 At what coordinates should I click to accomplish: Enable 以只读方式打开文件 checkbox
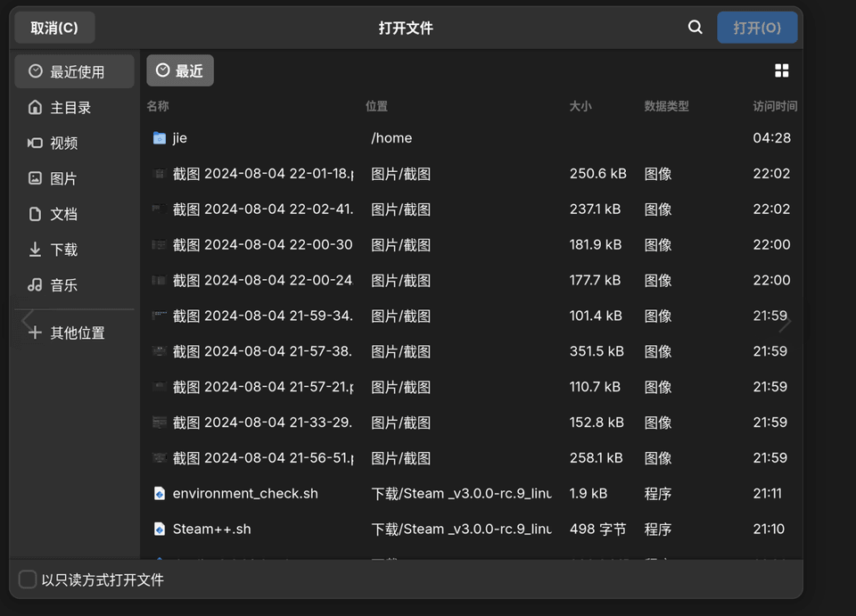pos(28,579)
